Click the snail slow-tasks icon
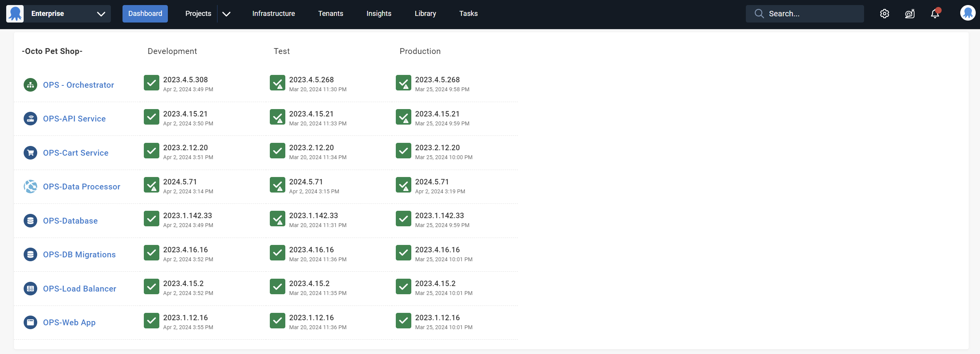The height and width of the screenshot is (354, 980). (x=910, y=13)
